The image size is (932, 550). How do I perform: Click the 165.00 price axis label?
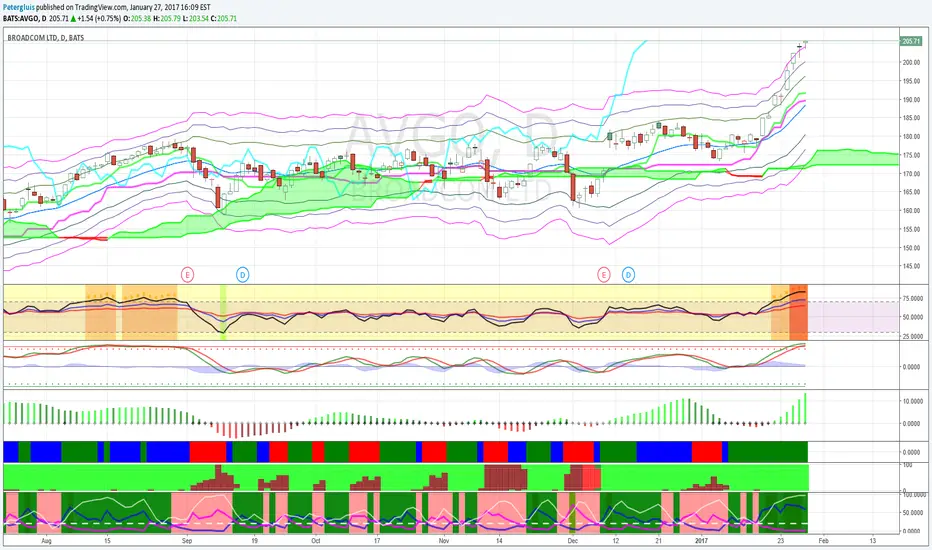911,192
